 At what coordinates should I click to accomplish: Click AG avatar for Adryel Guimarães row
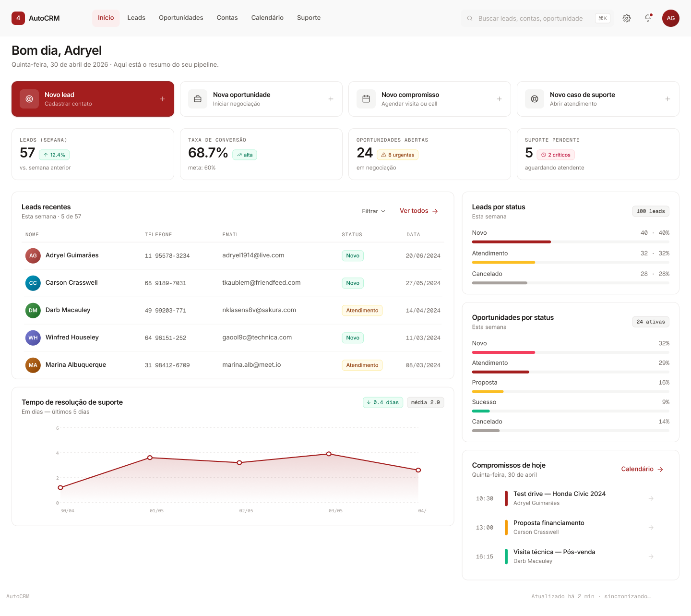33,256
